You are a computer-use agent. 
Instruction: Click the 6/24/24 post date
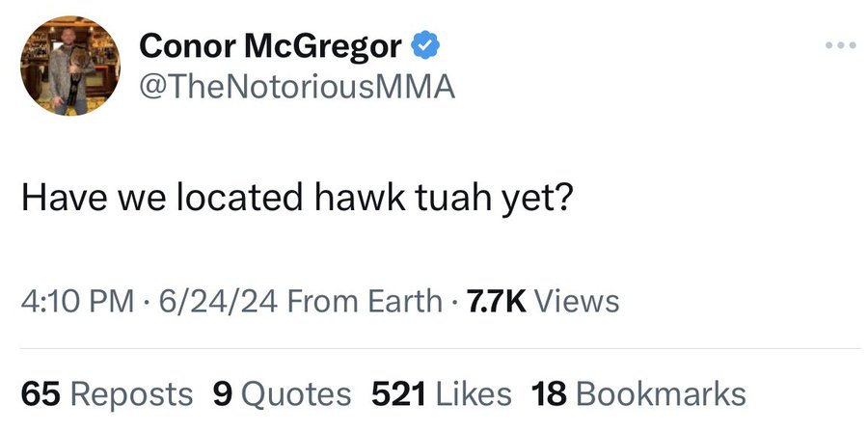[x=218, y=302]
